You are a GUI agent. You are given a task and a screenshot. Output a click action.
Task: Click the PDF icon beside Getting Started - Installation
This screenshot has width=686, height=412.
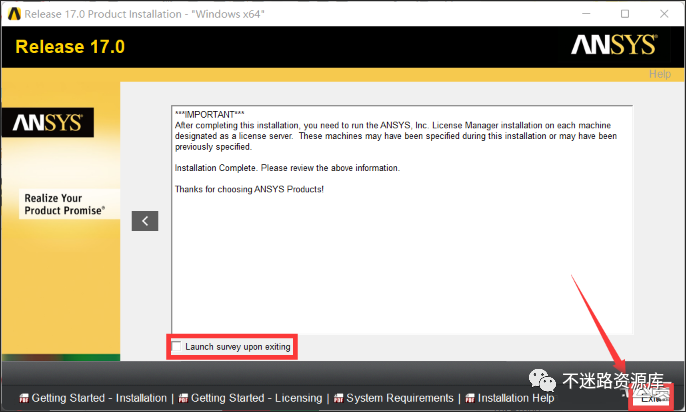pyautogui.click(x=24, y=398)
